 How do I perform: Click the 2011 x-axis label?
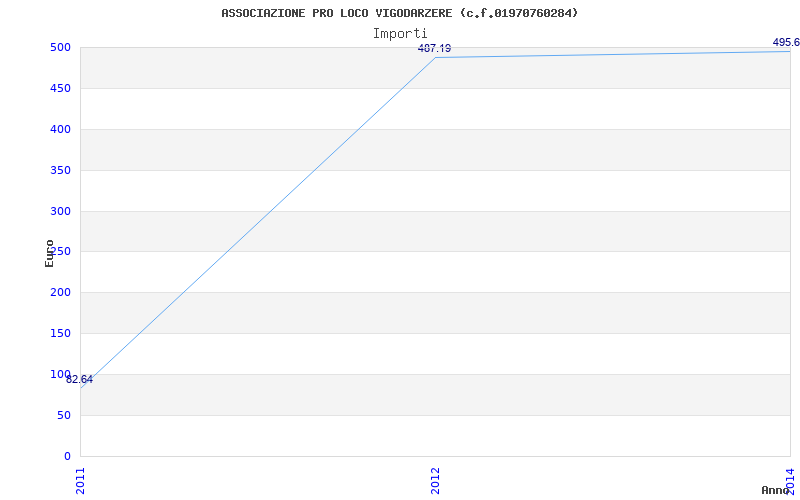pyautogui.click(x=80, y=481)
